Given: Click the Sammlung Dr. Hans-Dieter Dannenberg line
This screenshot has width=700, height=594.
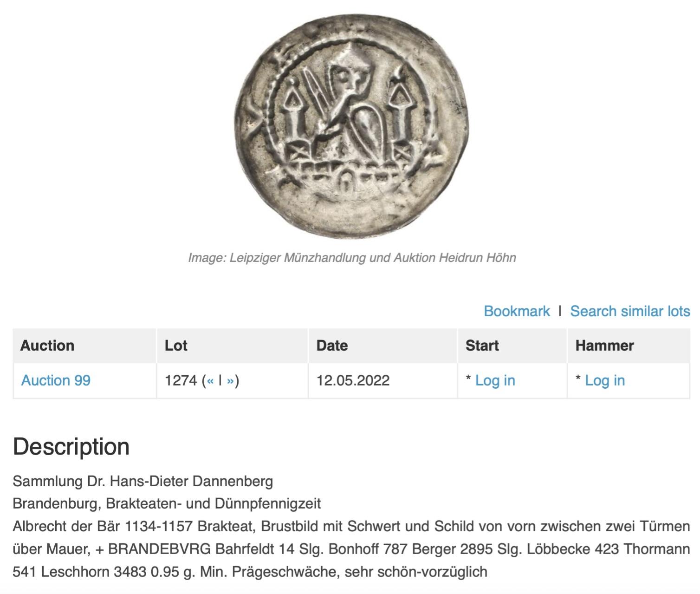Looking at the screenshot, I should [143, 481].
